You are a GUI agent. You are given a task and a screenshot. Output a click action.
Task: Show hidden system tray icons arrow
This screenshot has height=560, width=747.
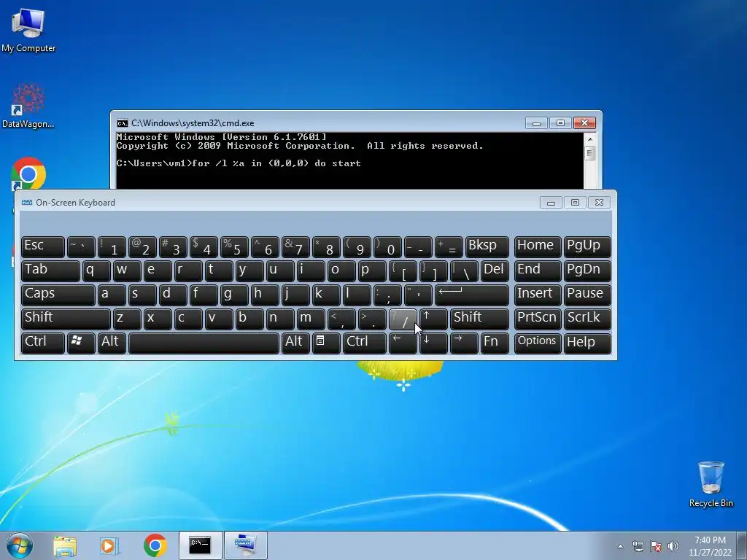click(x=620, y=546)
